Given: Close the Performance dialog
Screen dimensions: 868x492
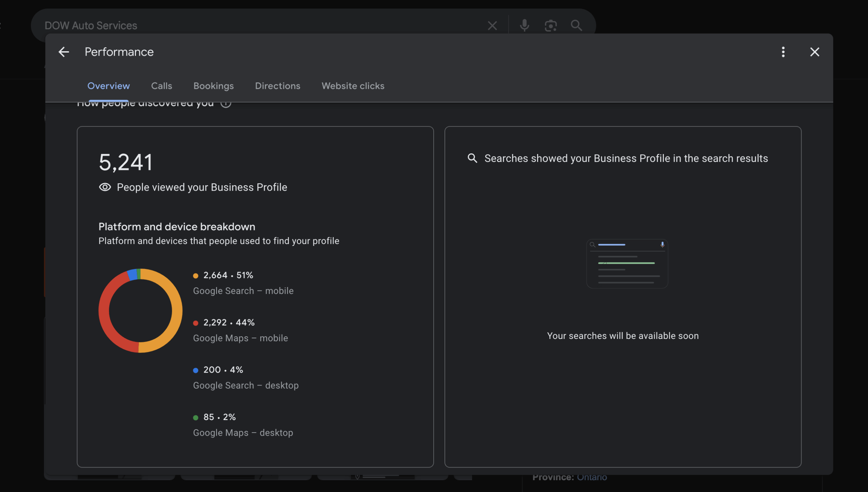Looking at the screenshot, I should (814, 52).
